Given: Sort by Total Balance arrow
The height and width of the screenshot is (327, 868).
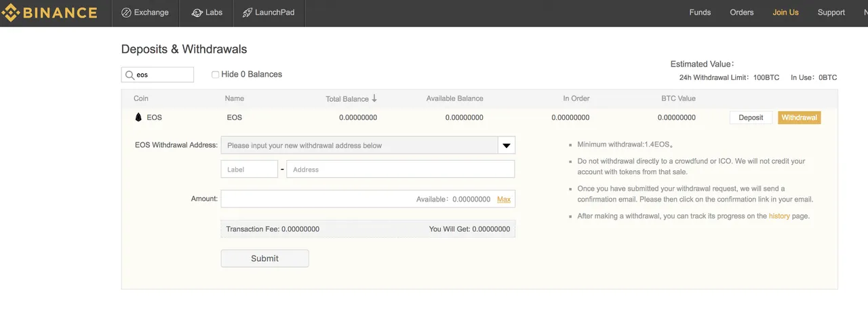Looking at the screenshot, I should coord(374,98).
